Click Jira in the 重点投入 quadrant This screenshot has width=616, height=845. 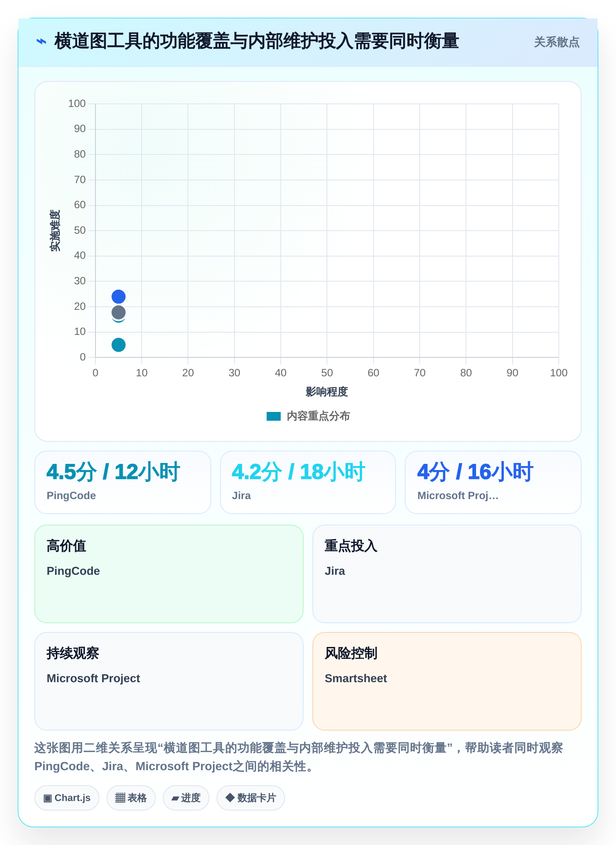click(x=335, y=571)
